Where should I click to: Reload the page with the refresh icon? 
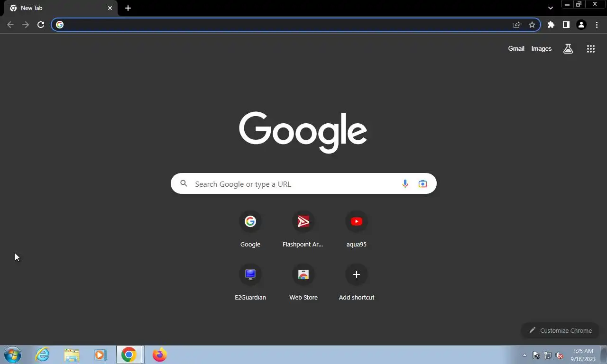tap(41, 25)
